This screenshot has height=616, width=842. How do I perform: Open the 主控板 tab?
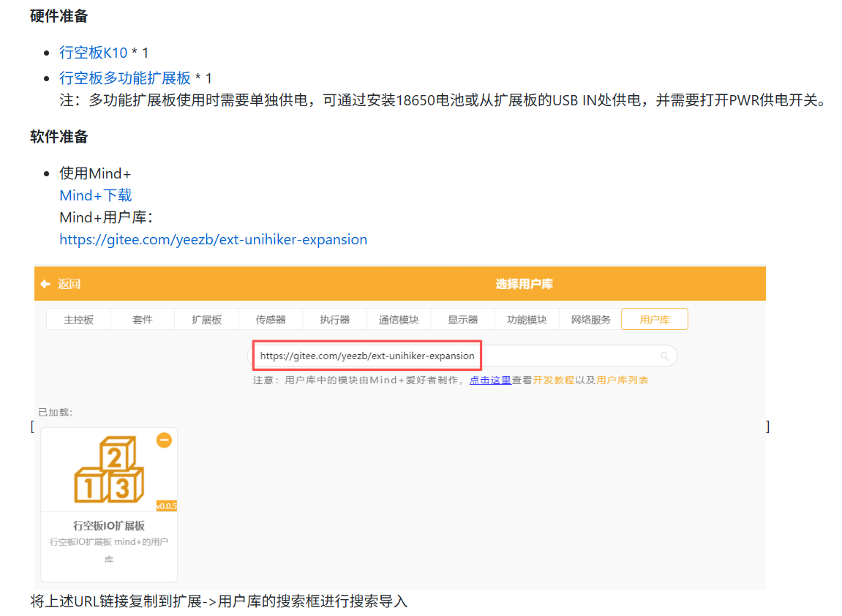(x=78, y=320)
